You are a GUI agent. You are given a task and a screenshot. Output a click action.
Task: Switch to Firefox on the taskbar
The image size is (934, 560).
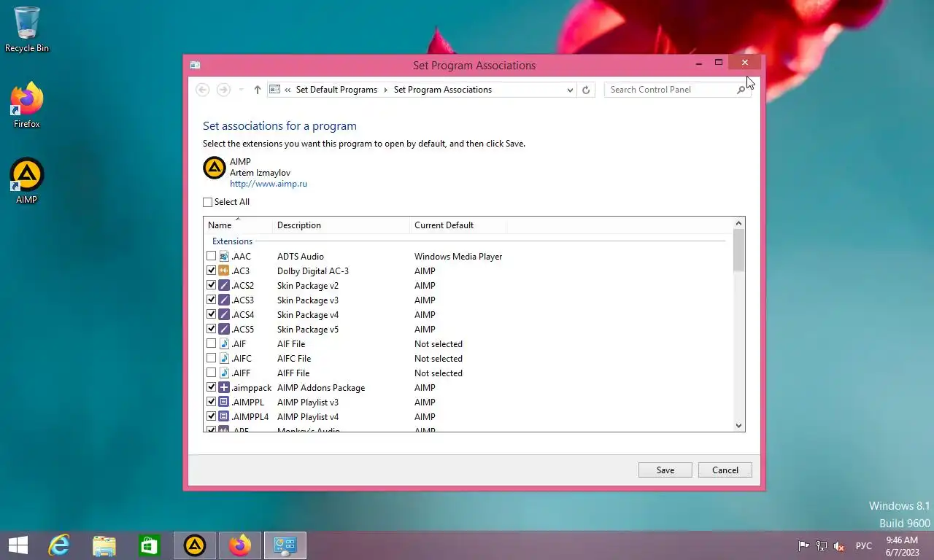[240, 545]
